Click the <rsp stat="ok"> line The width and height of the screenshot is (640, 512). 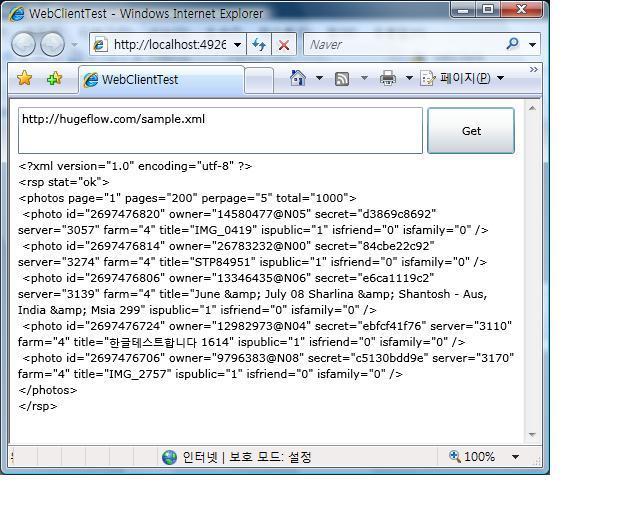[x=64, y=182]
